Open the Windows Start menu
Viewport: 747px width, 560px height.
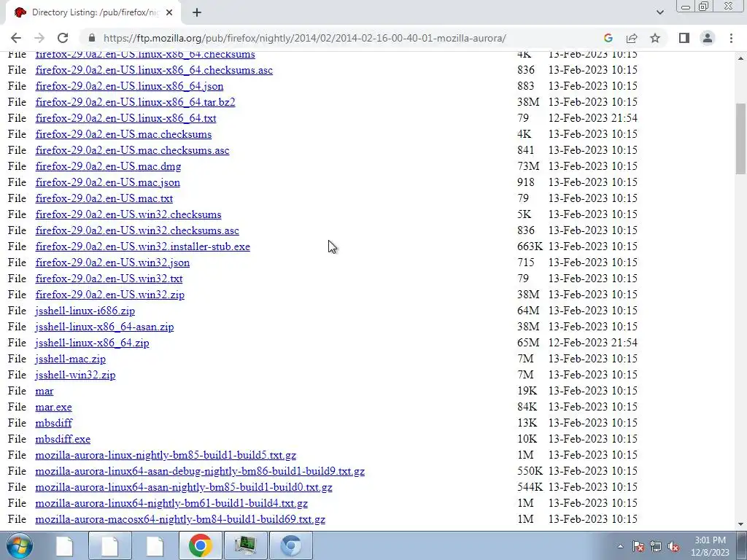(20, 545)
